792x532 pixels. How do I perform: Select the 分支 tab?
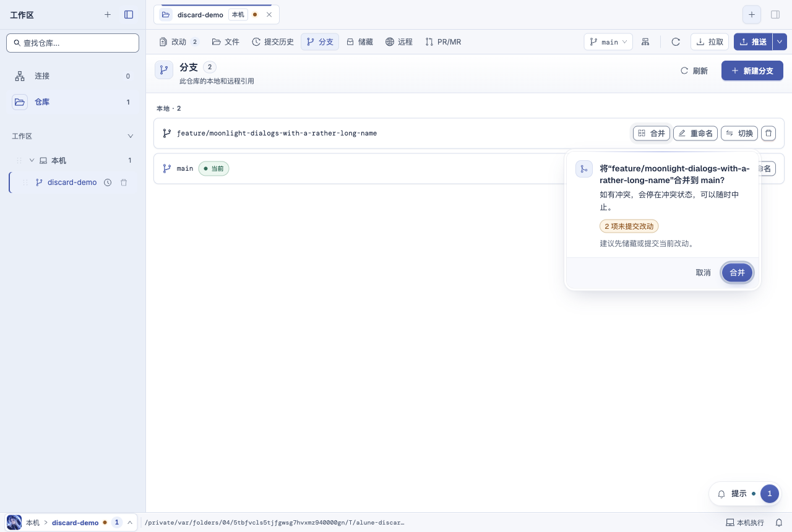(x=320, y=42)
